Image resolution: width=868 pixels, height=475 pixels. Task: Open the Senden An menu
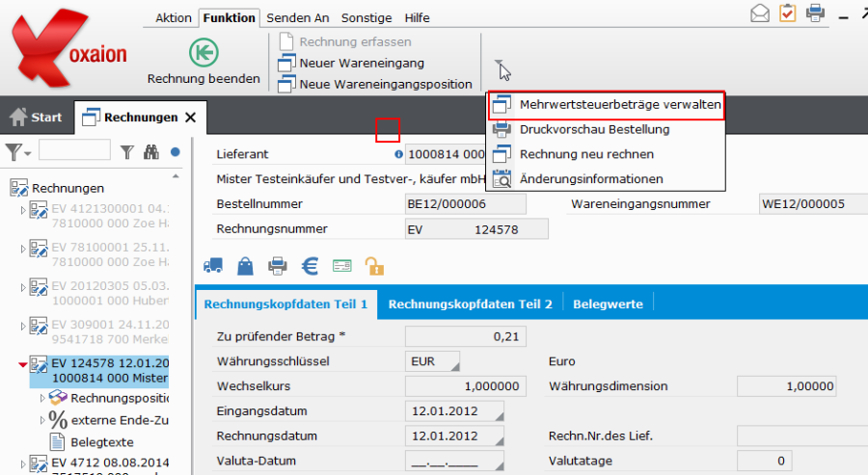click(298, 17)
